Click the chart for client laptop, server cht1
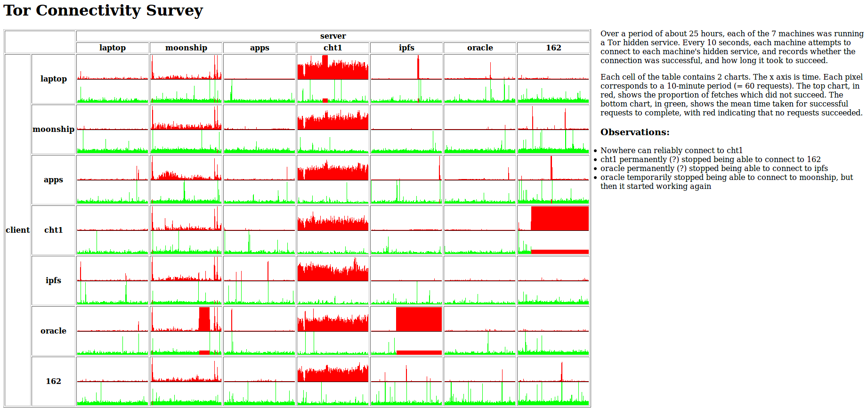 point(333,79)
